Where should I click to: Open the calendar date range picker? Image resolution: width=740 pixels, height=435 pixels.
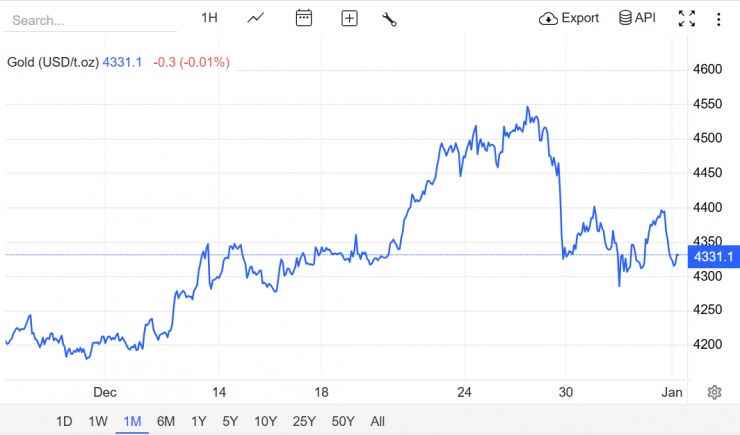(x=303, y=18)
